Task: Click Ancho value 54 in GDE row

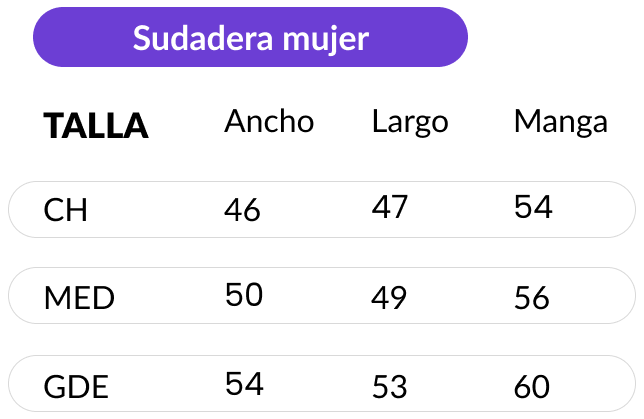Action: (x=244, y=384)
